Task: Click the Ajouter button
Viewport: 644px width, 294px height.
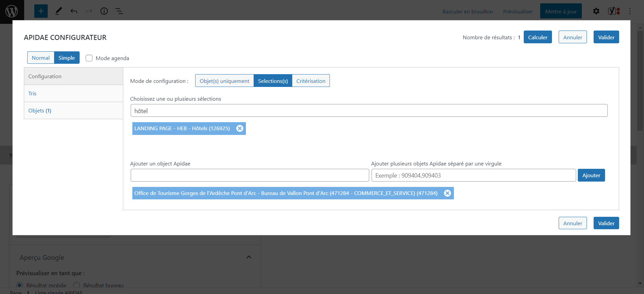Action: 591,175
